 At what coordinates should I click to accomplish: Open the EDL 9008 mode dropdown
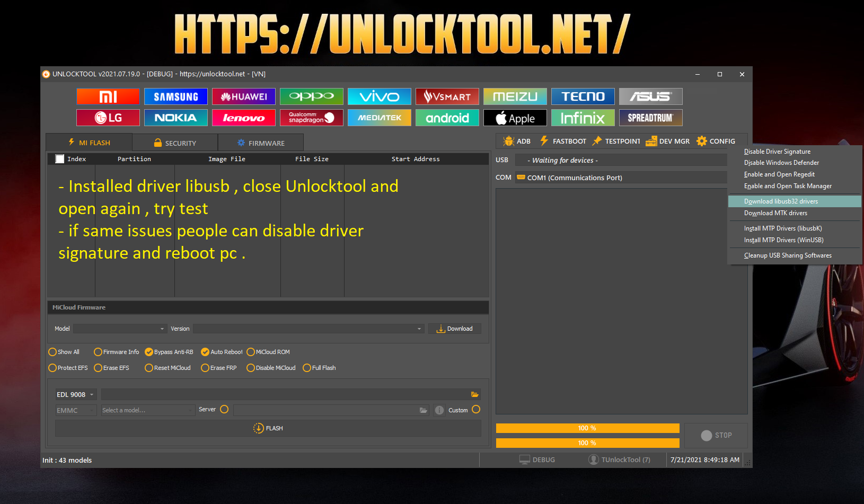click(76, 394)
